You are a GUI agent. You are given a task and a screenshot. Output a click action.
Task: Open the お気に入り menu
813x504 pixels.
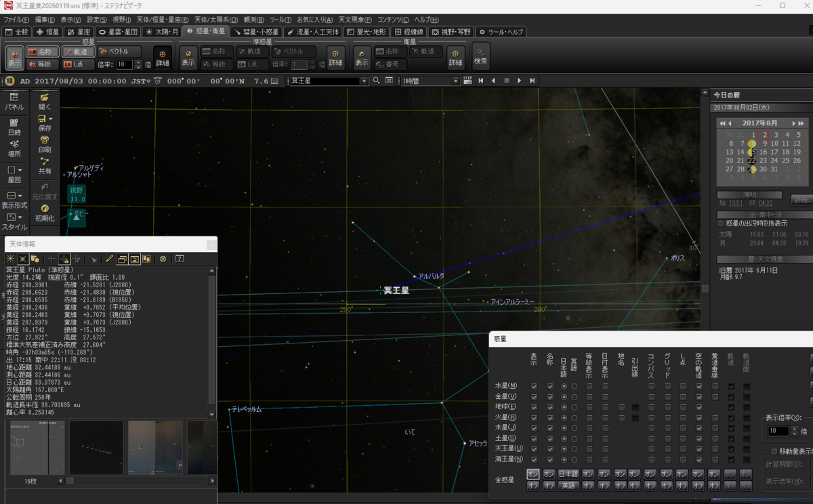point(314,20)
